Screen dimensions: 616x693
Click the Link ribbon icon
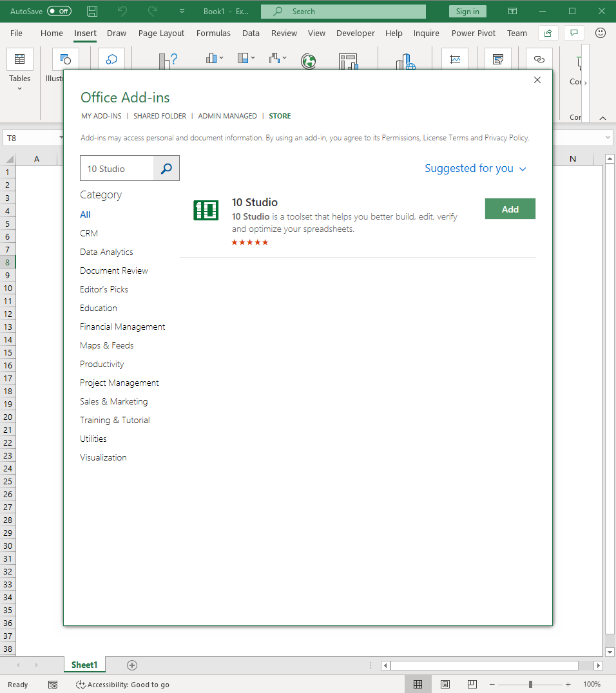tap(539, 59)
